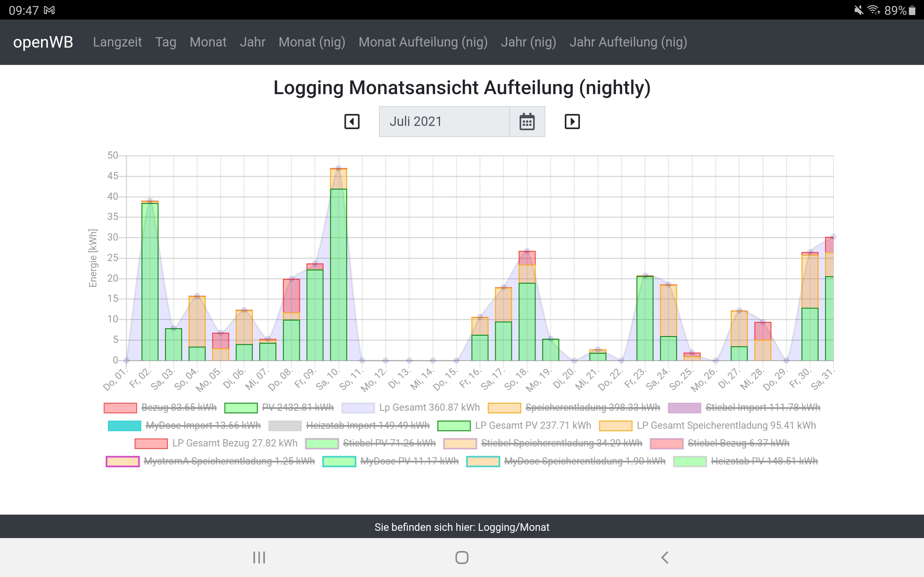This screenshot has height=577, width=924.
Task: Open the Tag logging link
Action: pos(166,42)
